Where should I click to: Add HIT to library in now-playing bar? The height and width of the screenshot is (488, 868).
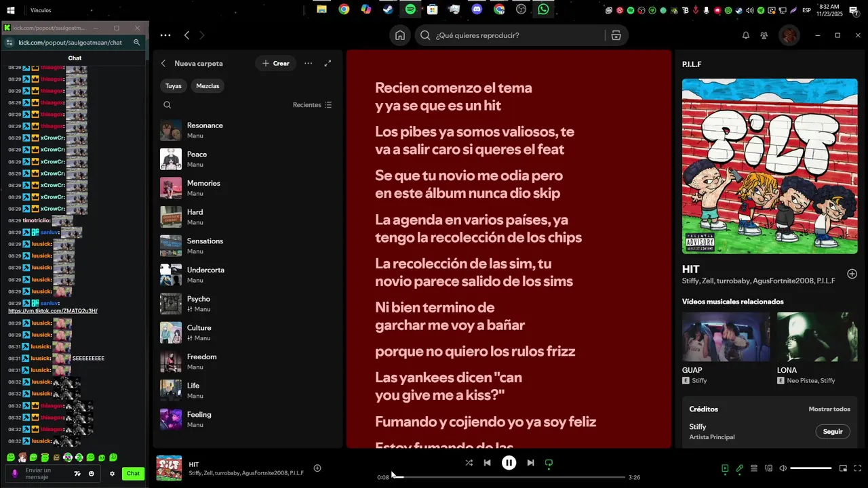[x=317, y=468]
